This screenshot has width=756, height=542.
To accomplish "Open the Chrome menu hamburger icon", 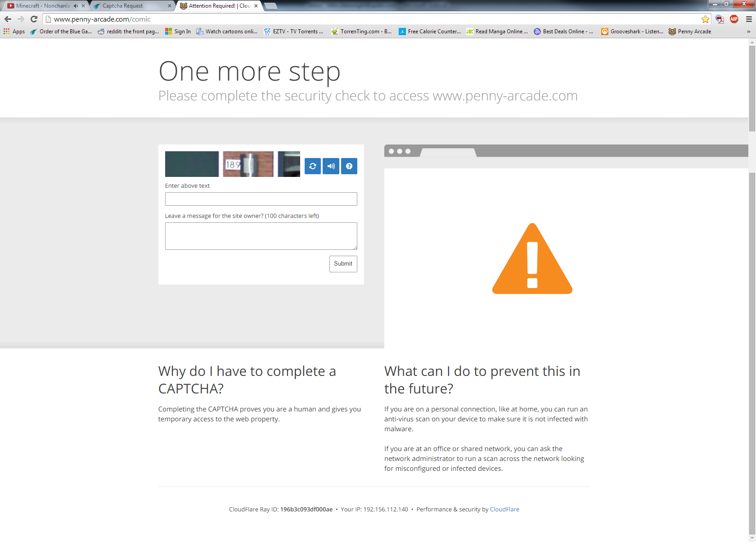I will point(749,19).
